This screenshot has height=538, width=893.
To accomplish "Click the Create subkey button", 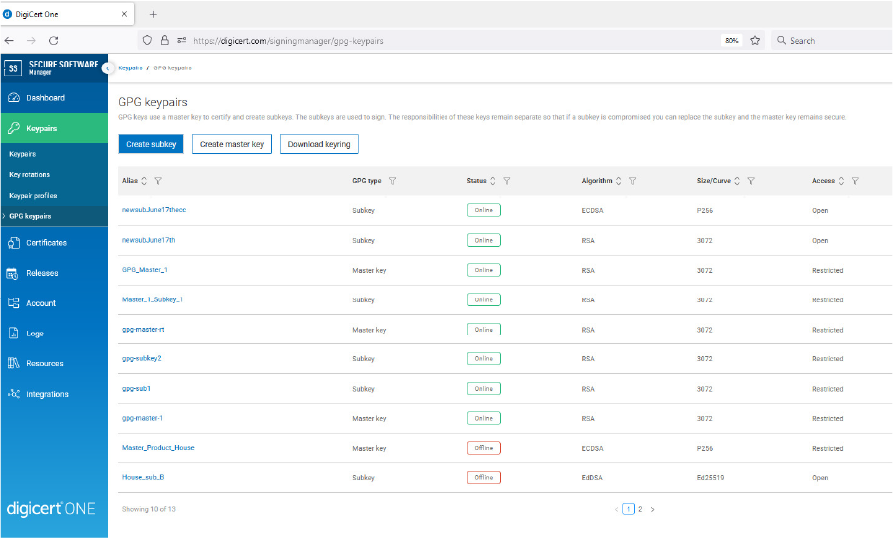I will pyautogui.click(x=151, y=144).
